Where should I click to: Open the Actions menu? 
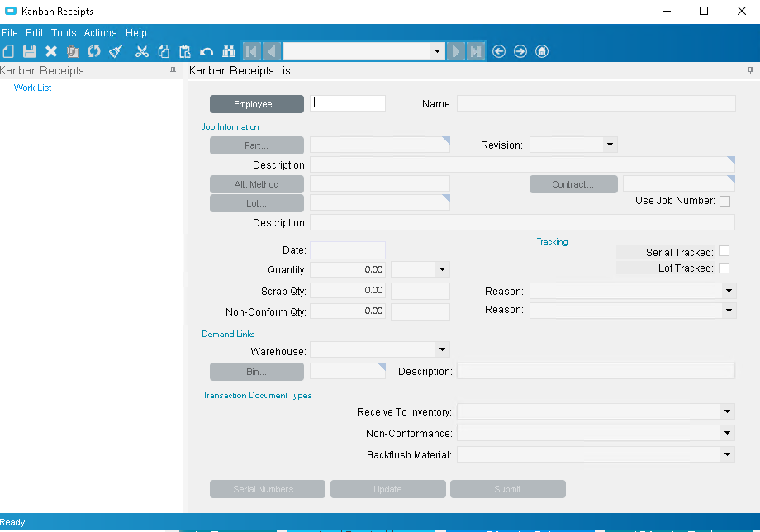(x=100, y=33)
